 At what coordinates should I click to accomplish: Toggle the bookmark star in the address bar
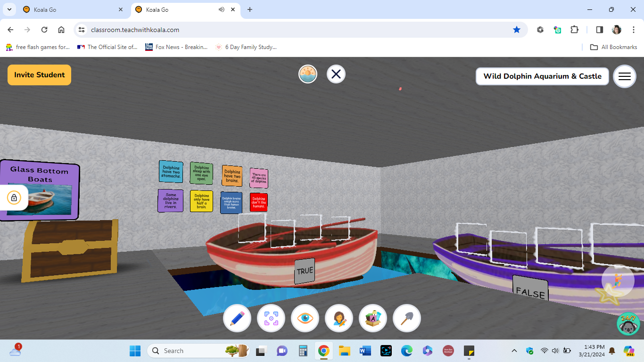[517, 29]
